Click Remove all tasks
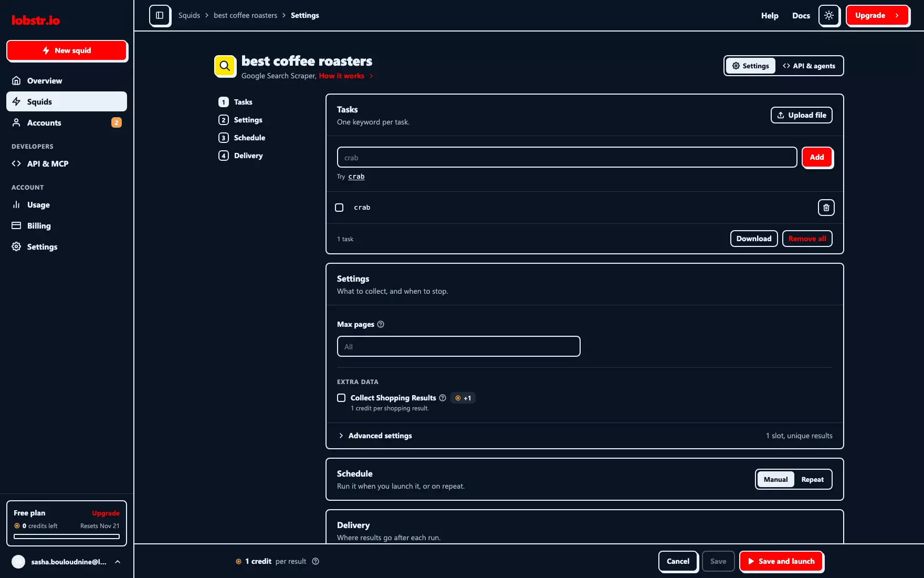This screenshot has width=924, height=578. tap(807, 239)
